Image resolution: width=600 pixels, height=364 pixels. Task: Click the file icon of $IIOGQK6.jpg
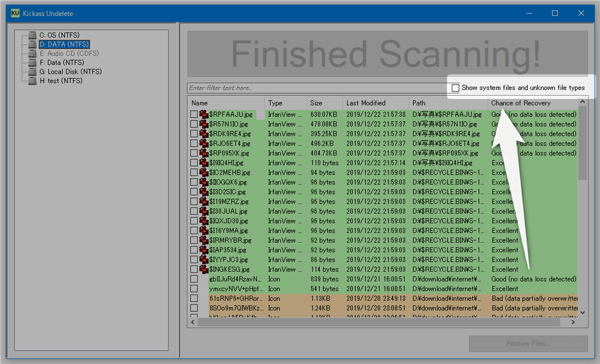click(x=204, y=182)
